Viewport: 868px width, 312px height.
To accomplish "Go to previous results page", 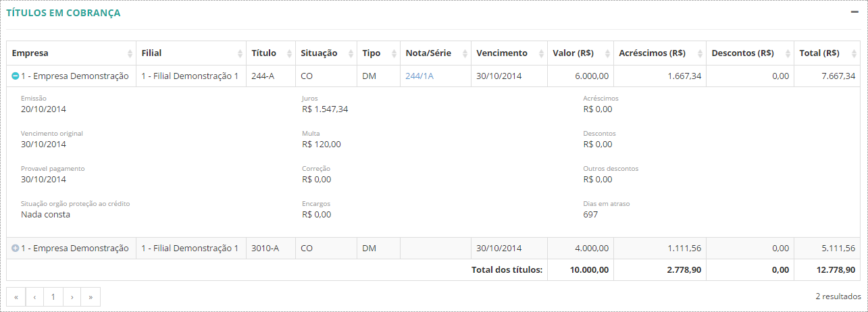I will coord(34,296).
